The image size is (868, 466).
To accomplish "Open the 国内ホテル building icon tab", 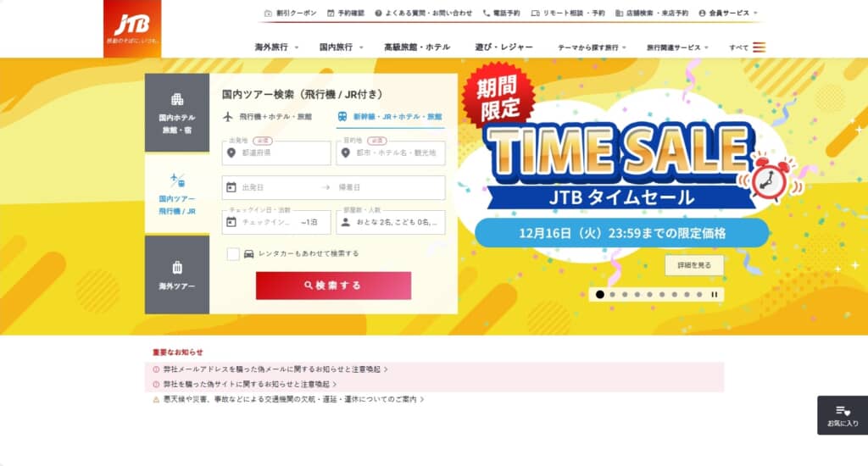I will [x=177, y=113].
